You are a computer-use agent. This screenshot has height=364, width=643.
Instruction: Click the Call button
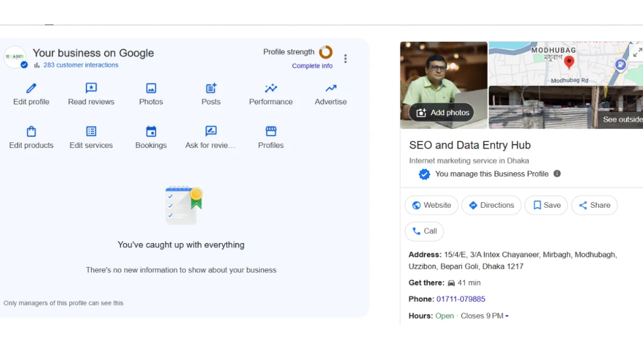point(424,231)
